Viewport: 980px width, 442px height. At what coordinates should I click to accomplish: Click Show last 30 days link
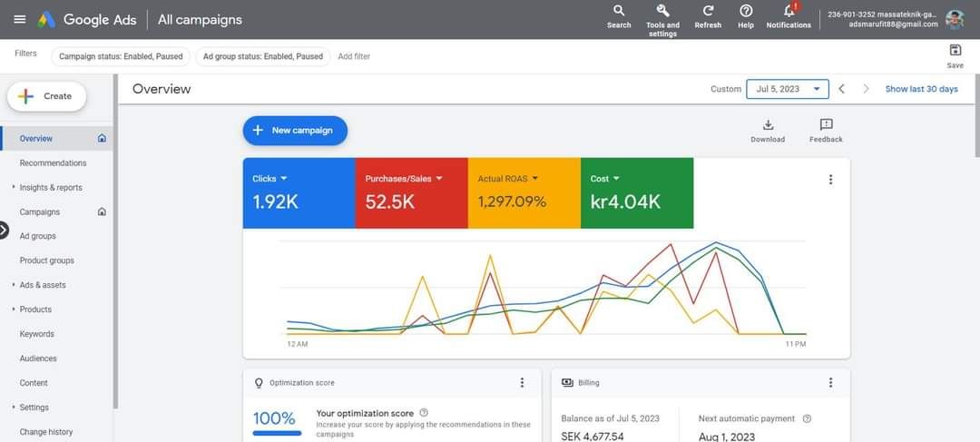coord(921,89)
